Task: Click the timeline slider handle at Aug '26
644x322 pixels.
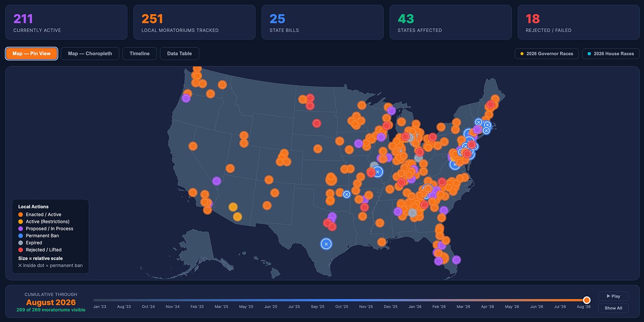Action: point(586,300)
